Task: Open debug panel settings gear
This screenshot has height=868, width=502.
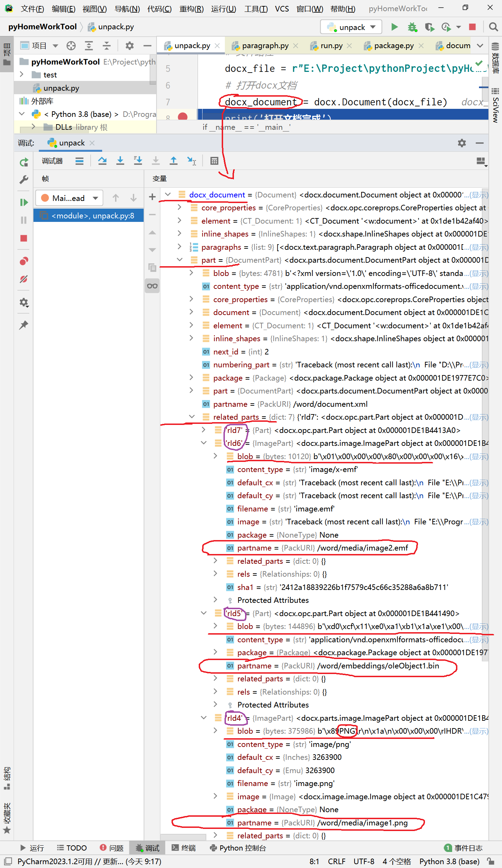Action: 462,143
